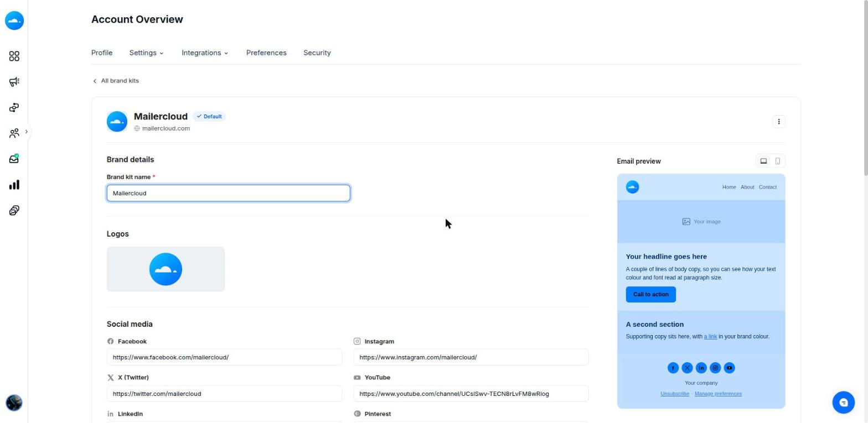Open the live chat bubble icon
This screenshot has width=868, height=423.
844,403
